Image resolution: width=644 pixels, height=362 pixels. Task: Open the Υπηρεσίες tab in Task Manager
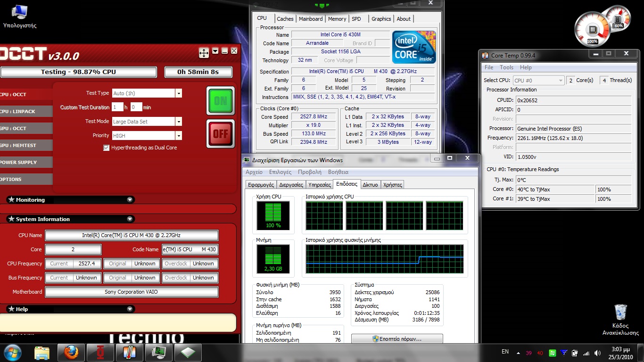point(319,185)
